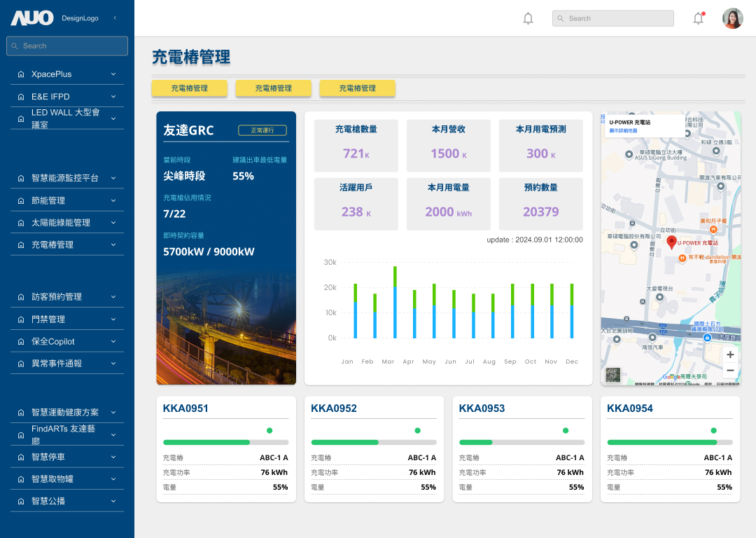This screenshot has height=538, width=756.
Task: Click the charging progress bar on KKA0952
Action: pyautogui.click(x=374, y=442)
